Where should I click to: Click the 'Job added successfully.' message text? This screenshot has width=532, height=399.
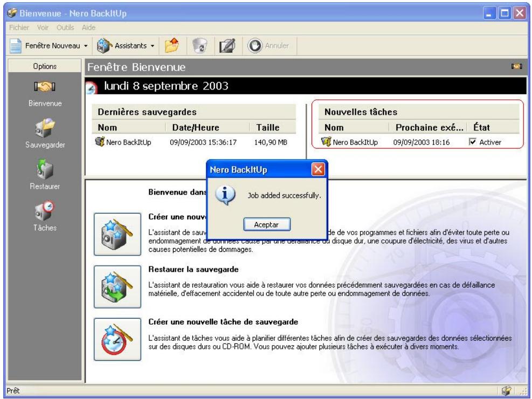click(284, 195)
